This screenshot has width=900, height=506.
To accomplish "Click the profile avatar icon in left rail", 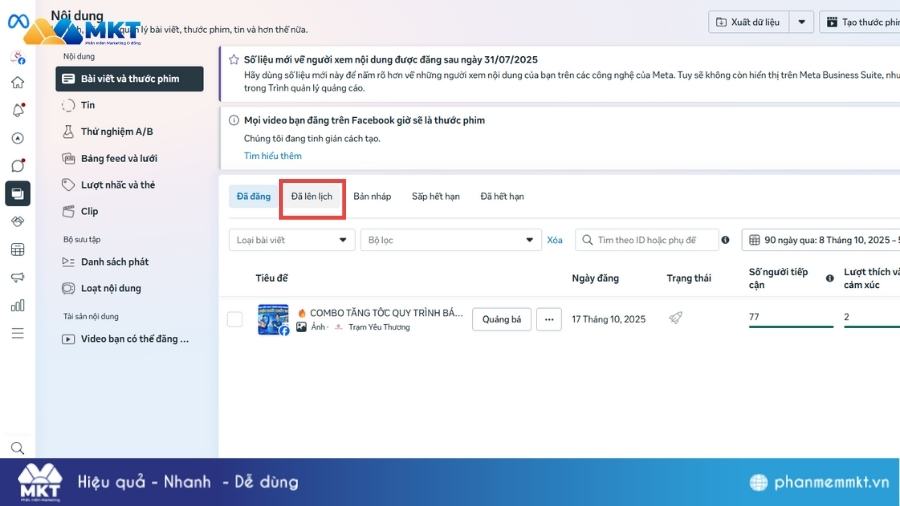I will pyautogui.click(x=18, y=56).
